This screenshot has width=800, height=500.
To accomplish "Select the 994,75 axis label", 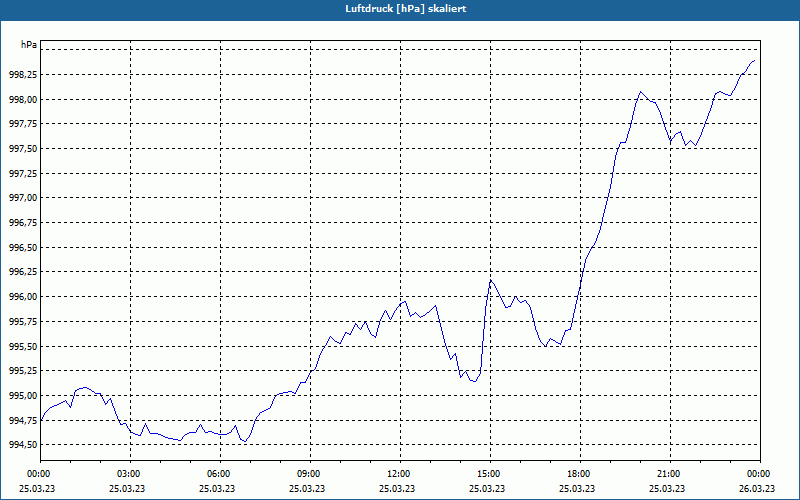I will 23,420.
